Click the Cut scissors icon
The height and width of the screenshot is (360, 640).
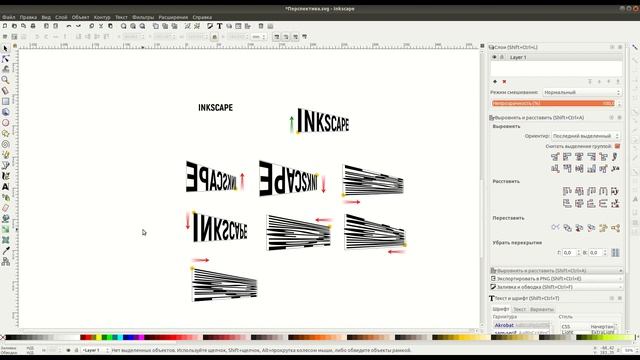point(101,26)
